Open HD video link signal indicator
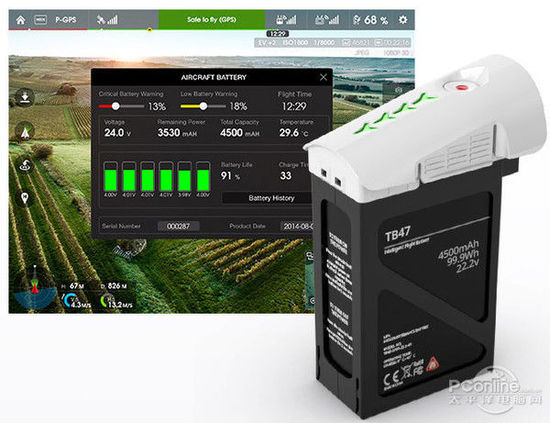Image resolution: width=550 pixels, height=423 pixels. (327, 20)
